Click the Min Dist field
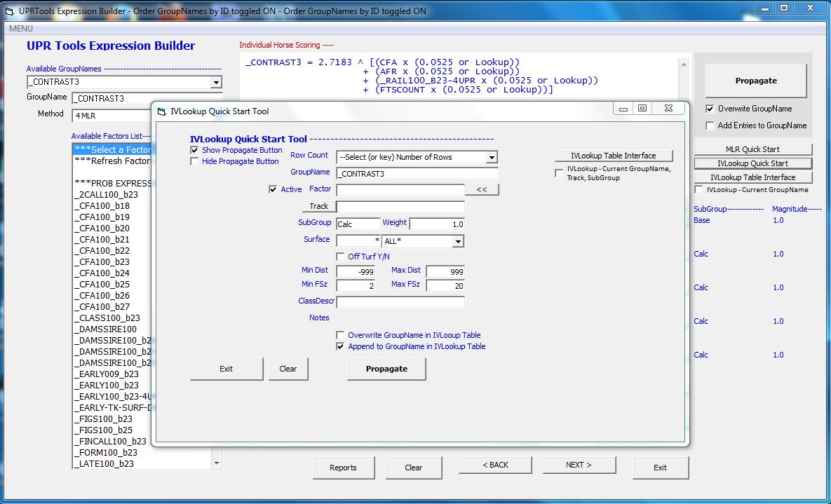831x504 pixels. (x=356, y=272)
